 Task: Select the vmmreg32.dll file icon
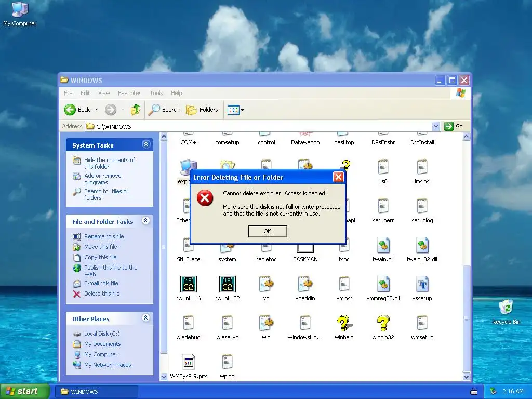pos(383,284)
